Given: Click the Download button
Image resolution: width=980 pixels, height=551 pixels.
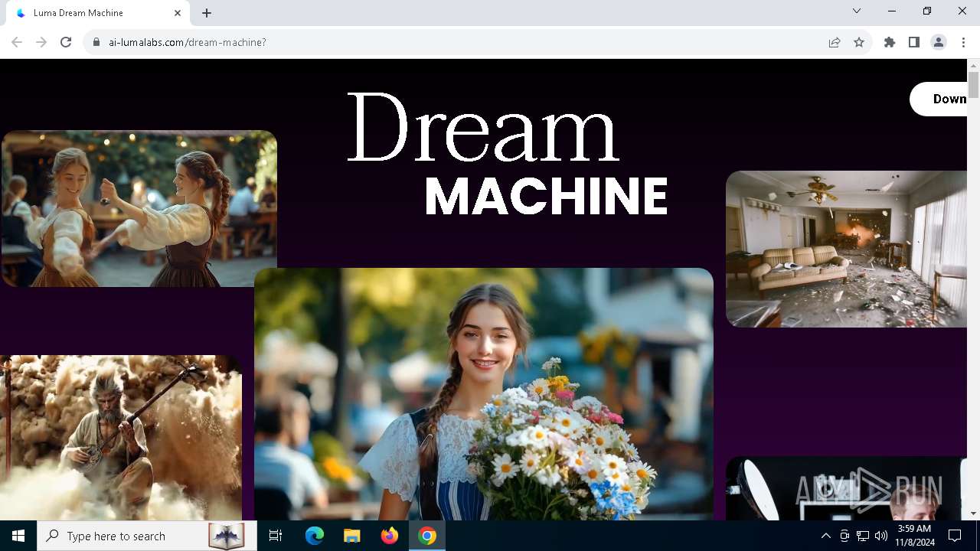Looking at the screenshot, I should point(939,99).
